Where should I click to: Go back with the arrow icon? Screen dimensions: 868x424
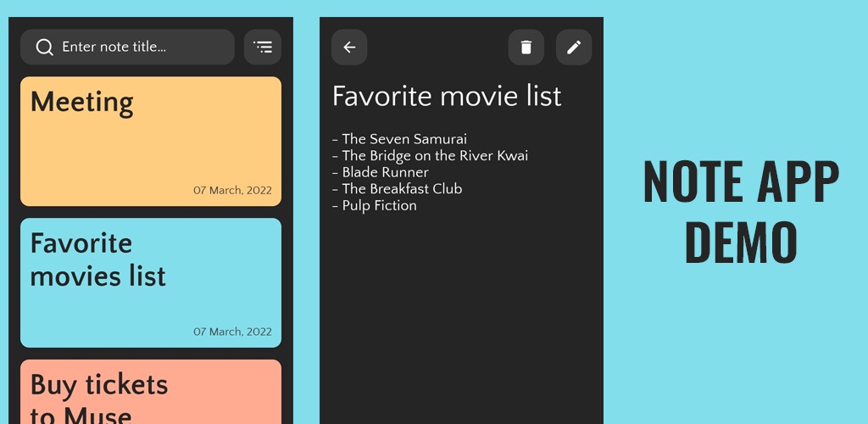point(349,47)
